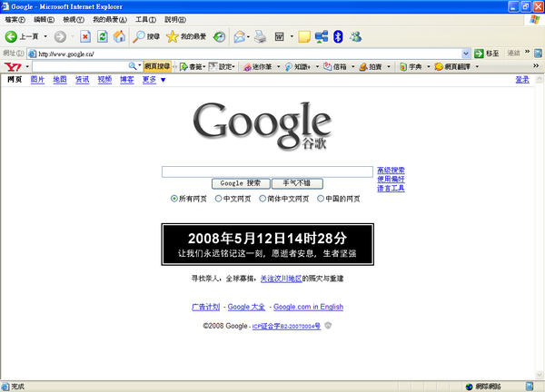
Task: Open Yahoo Mail toolbar button
Action: 335,66
